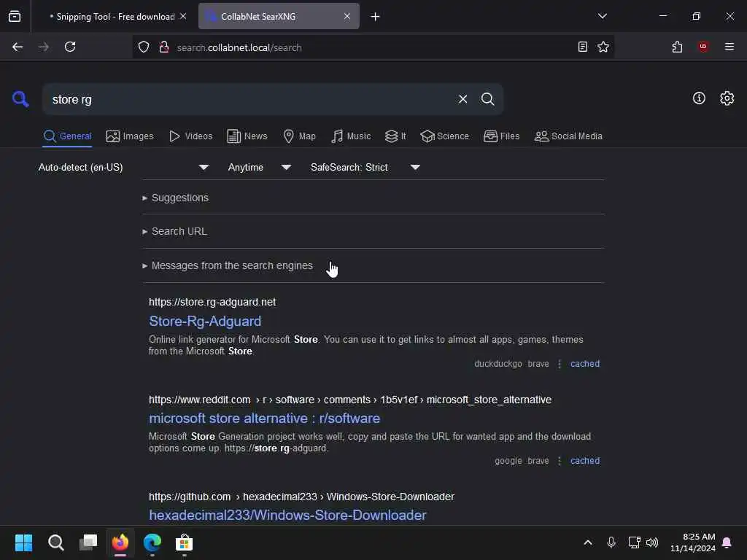This screenshot has height=560, width=747.
Task: Click the SearXNG magnifier logo
Action: (20, 99)
